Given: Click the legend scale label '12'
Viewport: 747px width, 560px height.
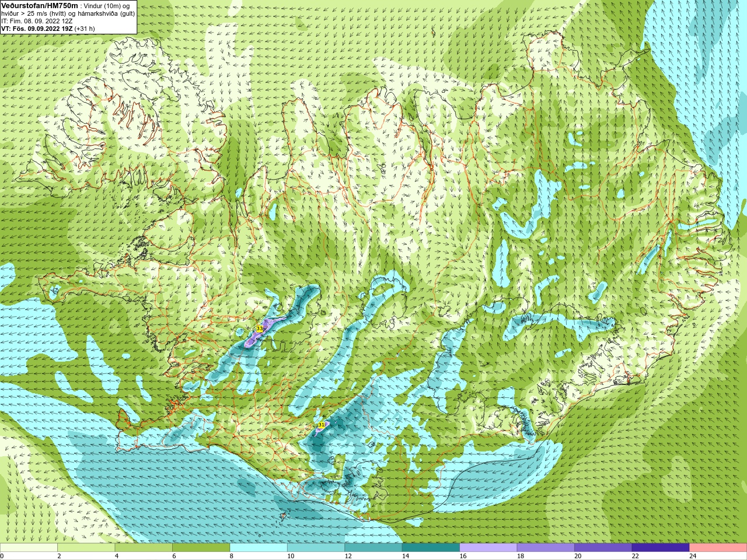Looking at the screenshot, I should pyautogui.click(x=348, y=556).
